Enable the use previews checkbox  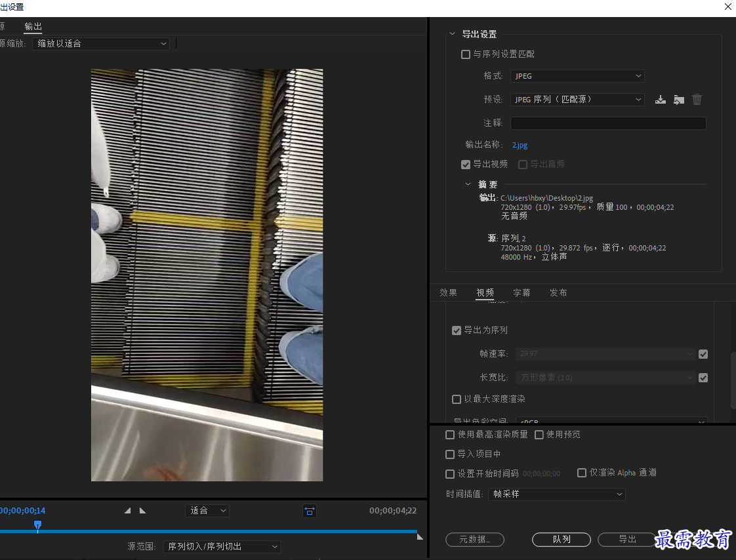[539, 435]
